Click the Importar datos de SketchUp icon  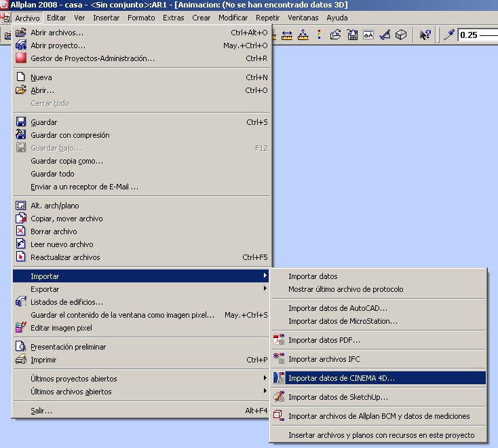pyautogui.click(x=278, y=397)
